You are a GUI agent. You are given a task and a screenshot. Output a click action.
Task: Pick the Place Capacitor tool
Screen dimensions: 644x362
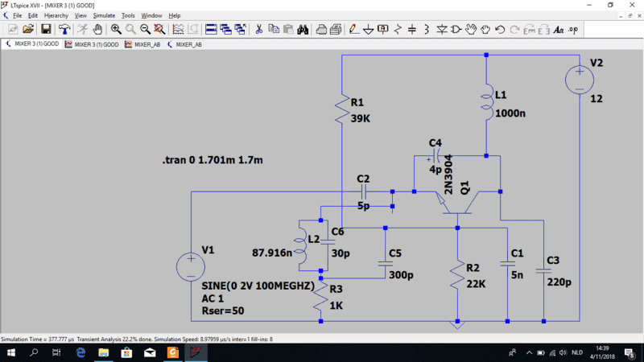[x=412, y=29]
